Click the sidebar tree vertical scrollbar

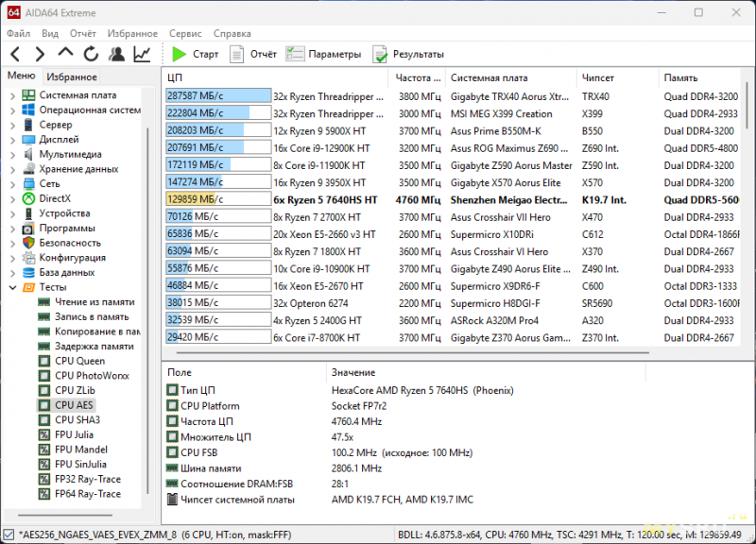147,311
